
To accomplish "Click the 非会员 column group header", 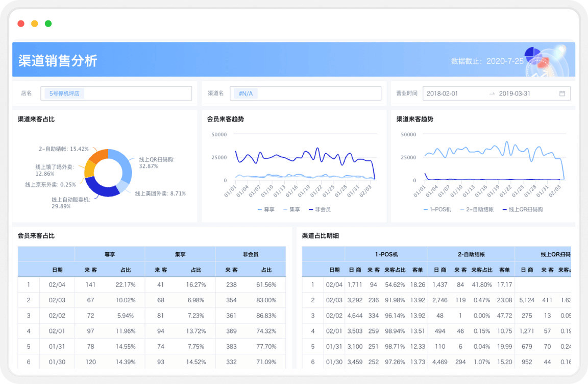I will point(250,254).
